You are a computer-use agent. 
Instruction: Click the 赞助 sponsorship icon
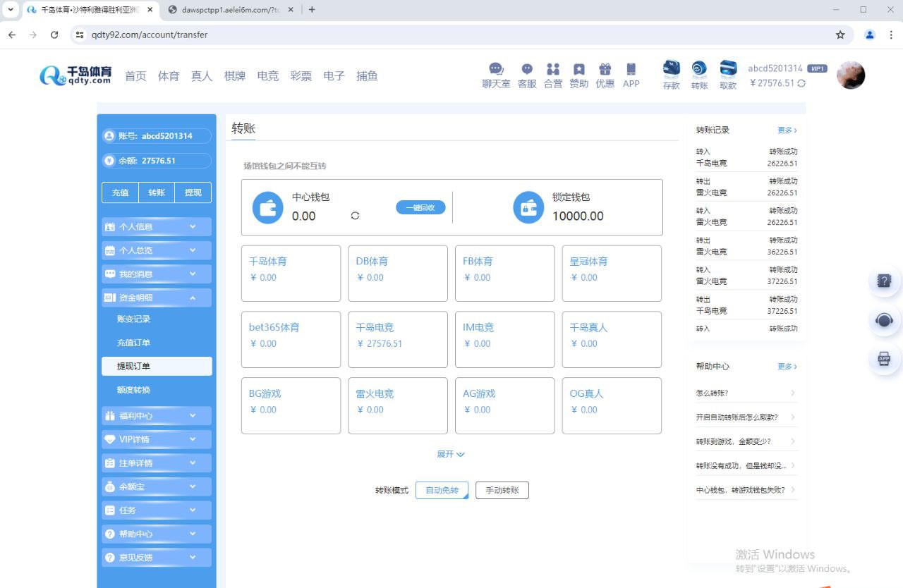click(x=578, y=75)
